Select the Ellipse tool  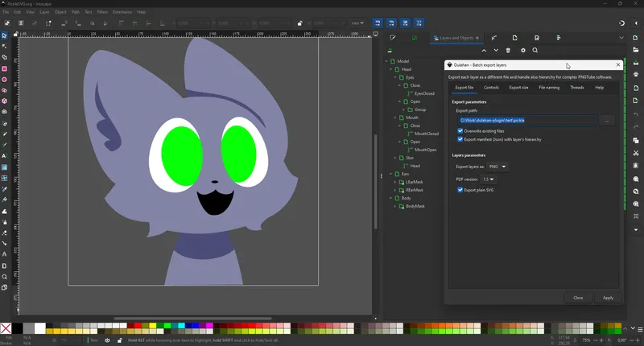point(4,79)
